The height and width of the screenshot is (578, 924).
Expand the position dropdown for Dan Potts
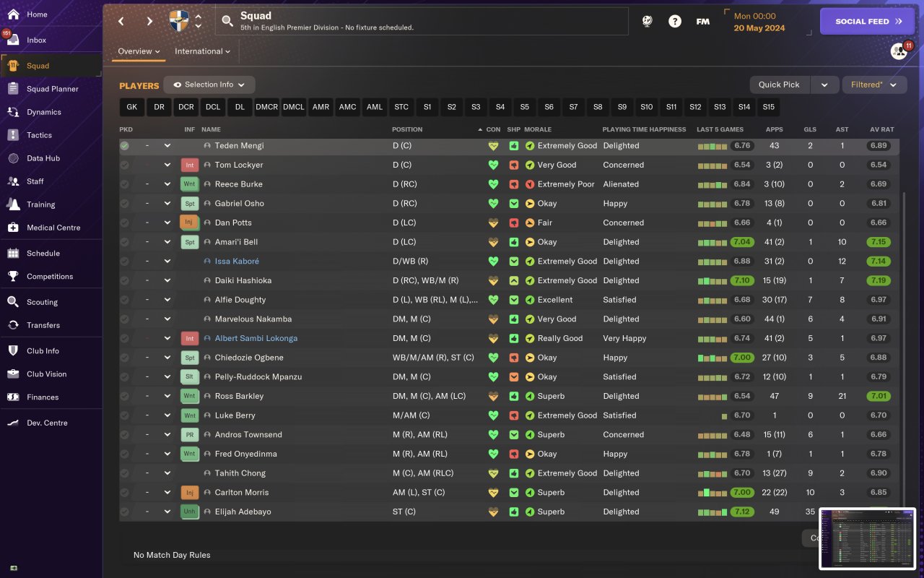coord(167,223)
